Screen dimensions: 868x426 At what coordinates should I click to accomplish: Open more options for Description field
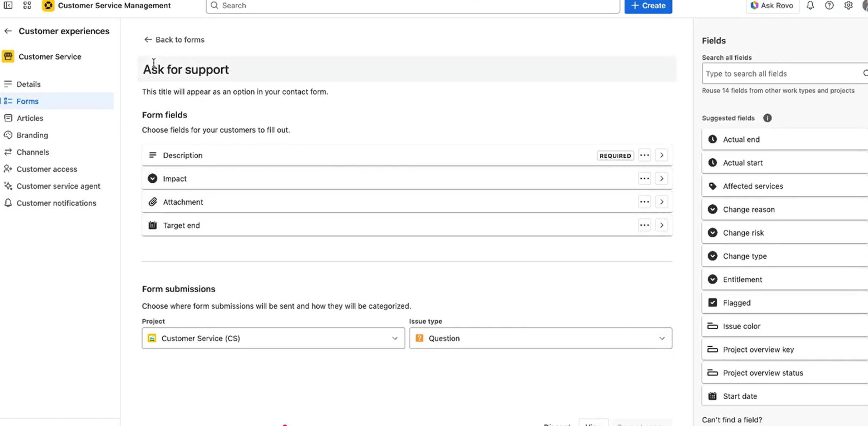(x=644, y=155)
